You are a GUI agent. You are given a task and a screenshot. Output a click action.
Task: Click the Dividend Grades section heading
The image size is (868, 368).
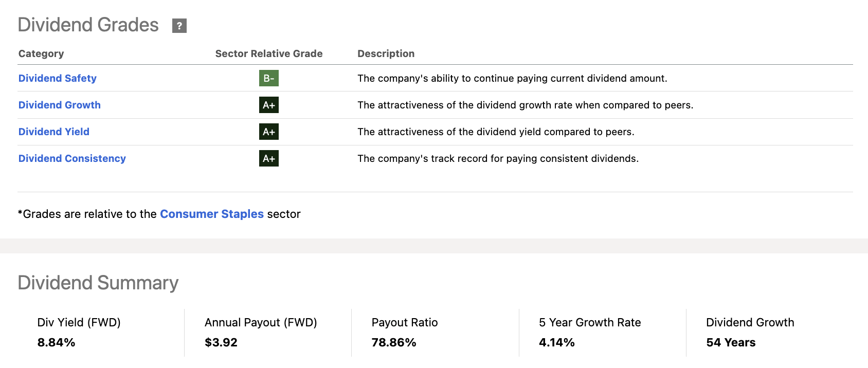tap(88, 25)
